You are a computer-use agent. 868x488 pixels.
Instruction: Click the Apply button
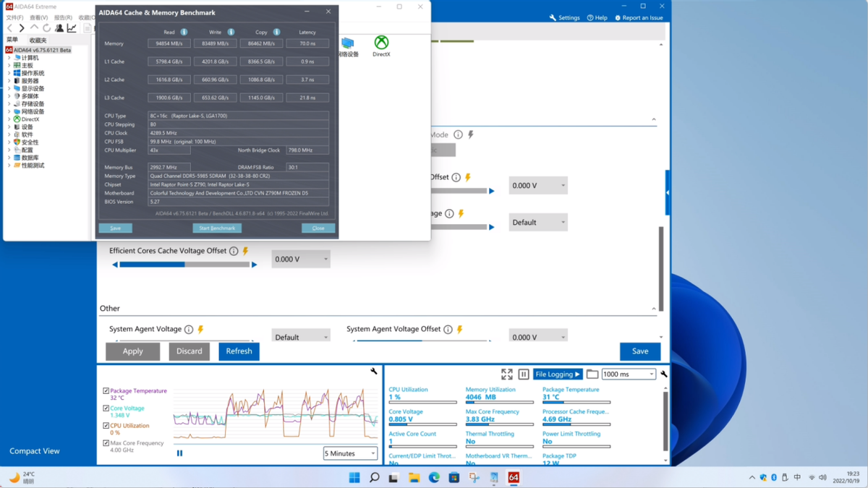(132, 351)
